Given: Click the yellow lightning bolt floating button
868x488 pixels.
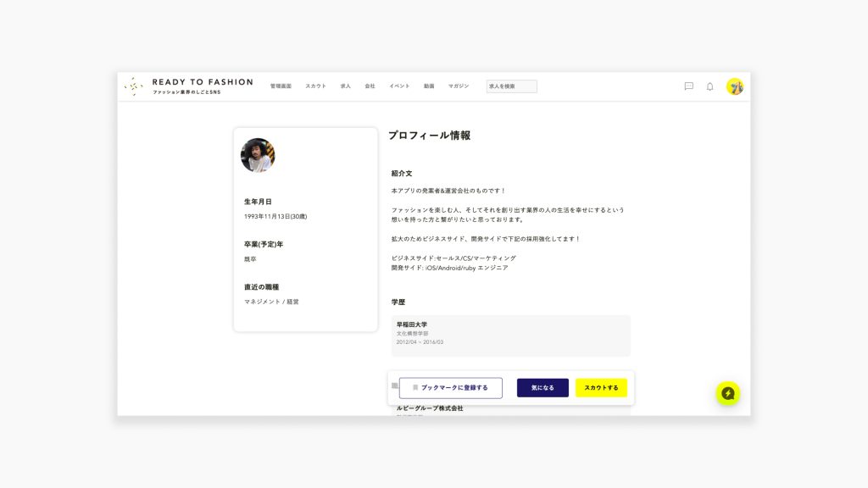Looking at the screenshot, I should tap(727, 393).
